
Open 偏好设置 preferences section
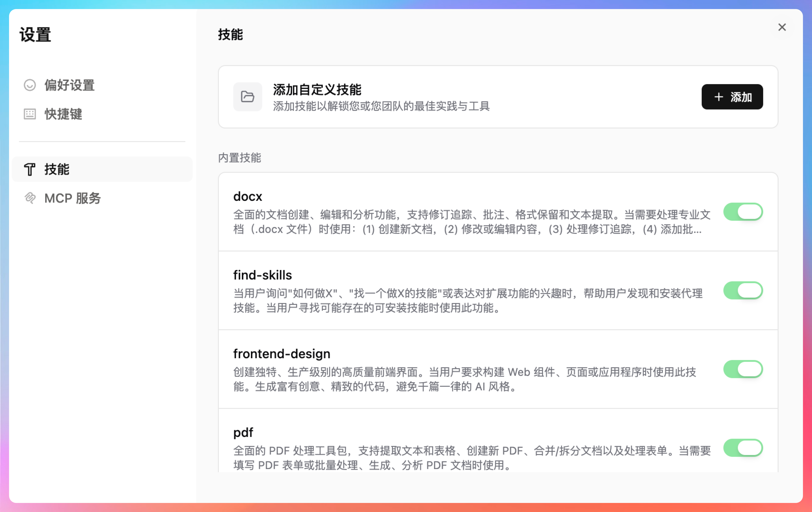pos(69,85)
